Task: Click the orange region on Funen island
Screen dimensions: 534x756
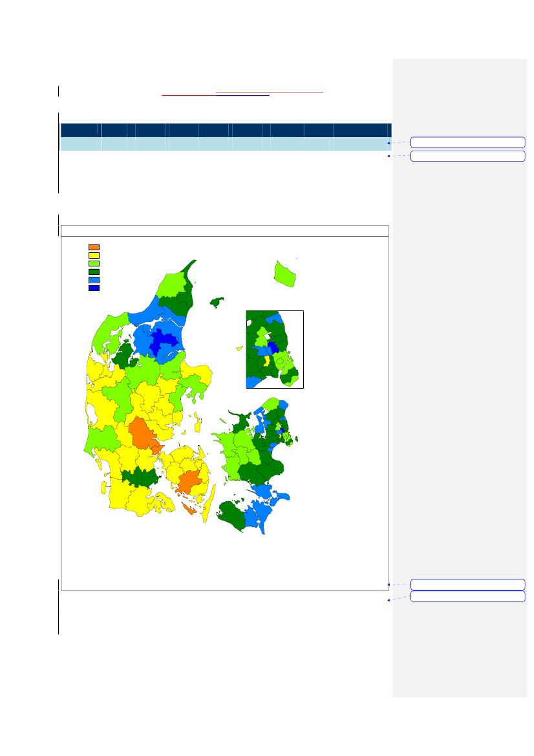Action: pos(189,482)
